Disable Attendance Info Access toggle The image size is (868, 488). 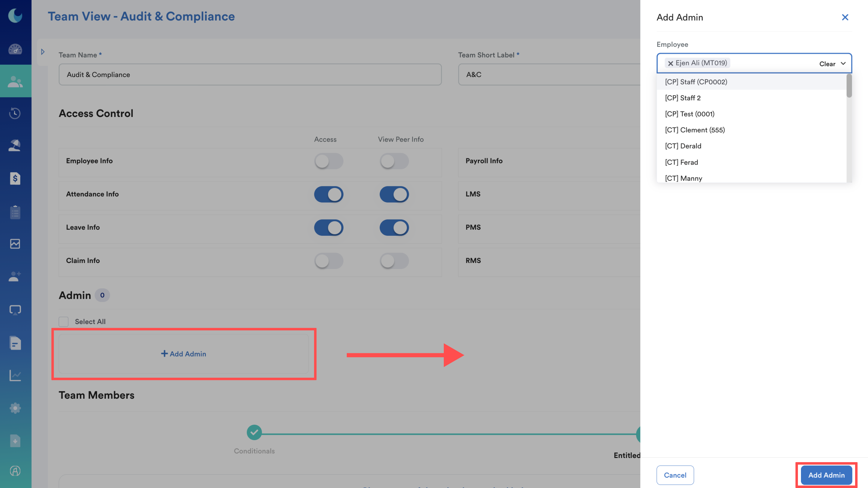329,194
